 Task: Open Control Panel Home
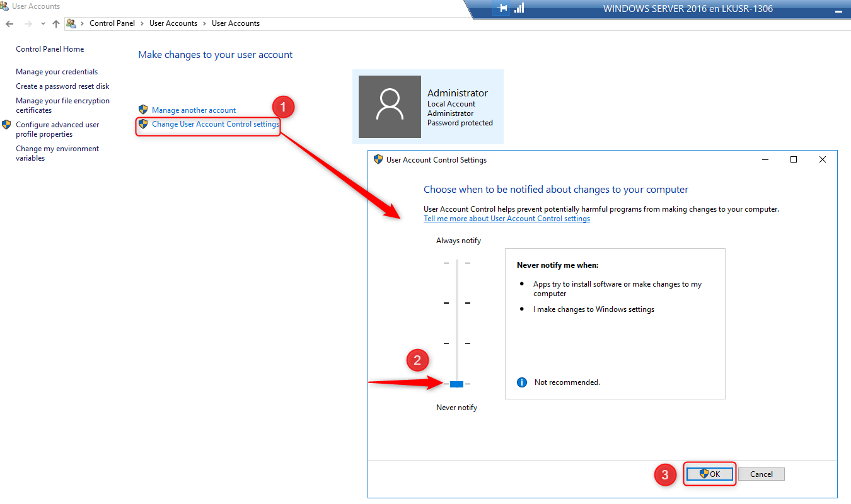pyautogui.click(x=50, y=49)
